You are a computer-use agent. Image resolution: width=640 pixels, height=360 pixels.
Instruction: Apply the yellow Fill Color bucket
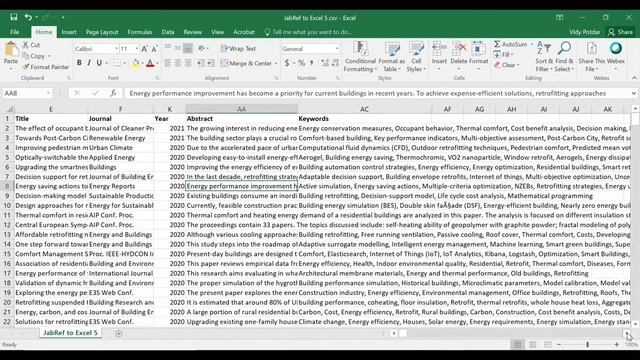point(136,63)
